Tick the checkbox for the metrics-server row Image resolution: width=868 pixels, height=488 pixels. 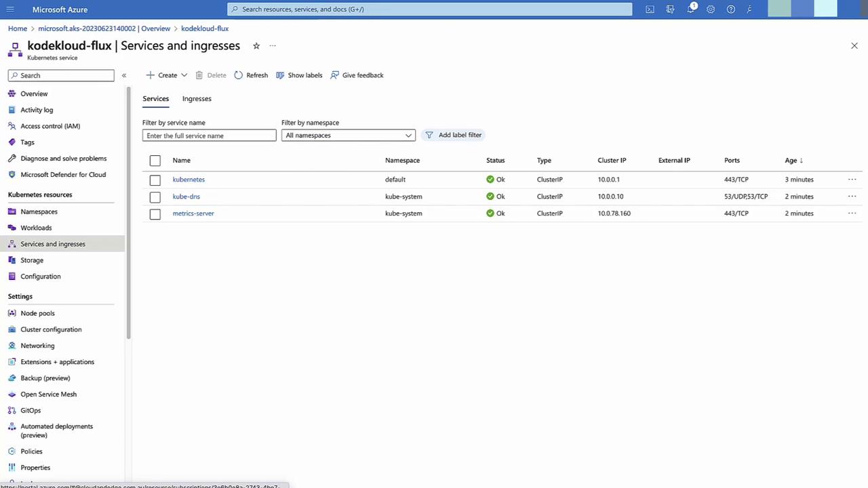pos(155,213)
